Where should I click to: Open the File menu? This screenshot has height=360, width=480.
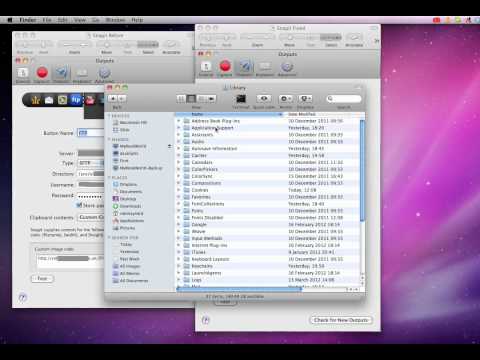(47, 20)
